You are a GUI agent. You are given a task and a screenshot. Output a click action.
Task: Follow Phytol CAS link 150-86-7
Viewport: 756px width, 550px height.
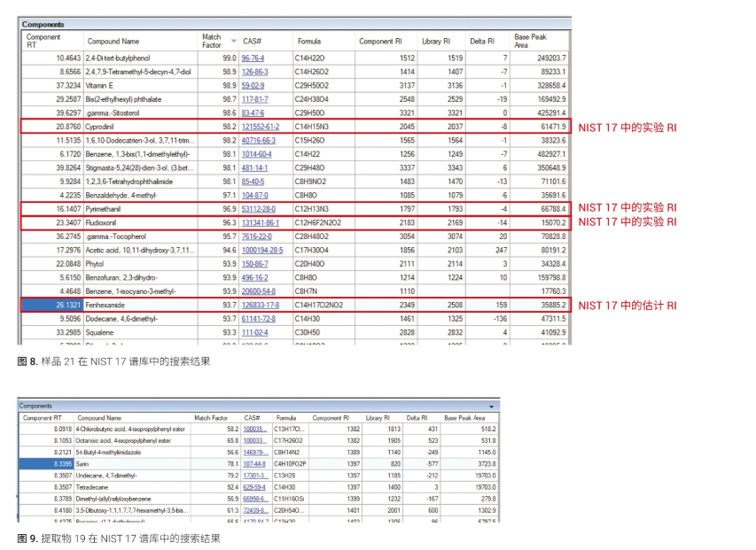(254, 264)
